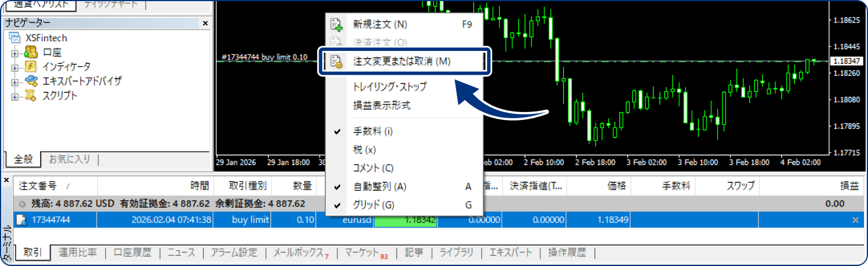Click the 数量 column header
Image resolution: width=868 pixels, height=266 pixels.
coord(294,185)
